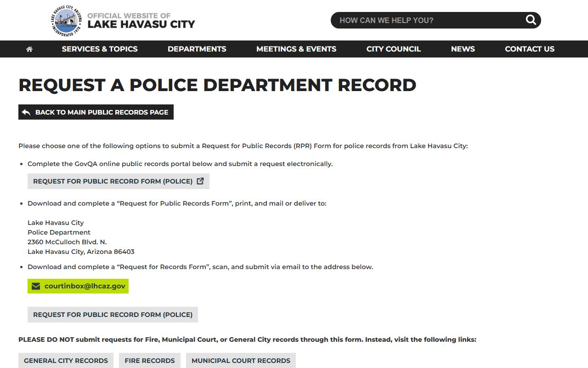Open the City Council menu
This screenshot has width=588, height=368.
(394, 49)
